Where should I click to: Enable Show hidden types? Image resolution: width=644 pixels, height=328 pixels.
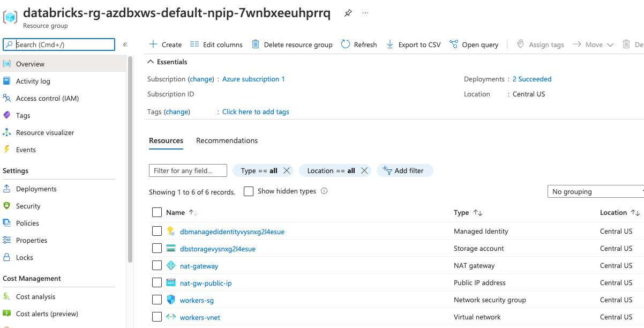click(248, 191)
